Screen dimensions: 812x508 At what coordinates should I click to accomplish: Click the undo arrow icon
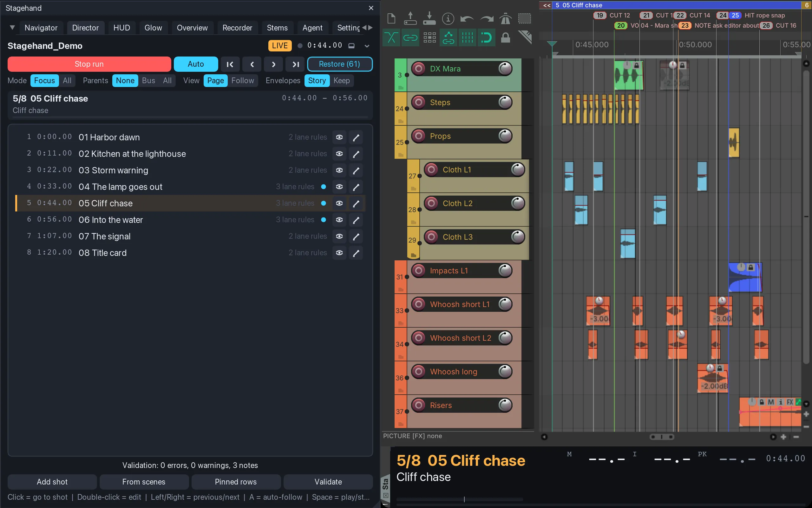point(467,18)
